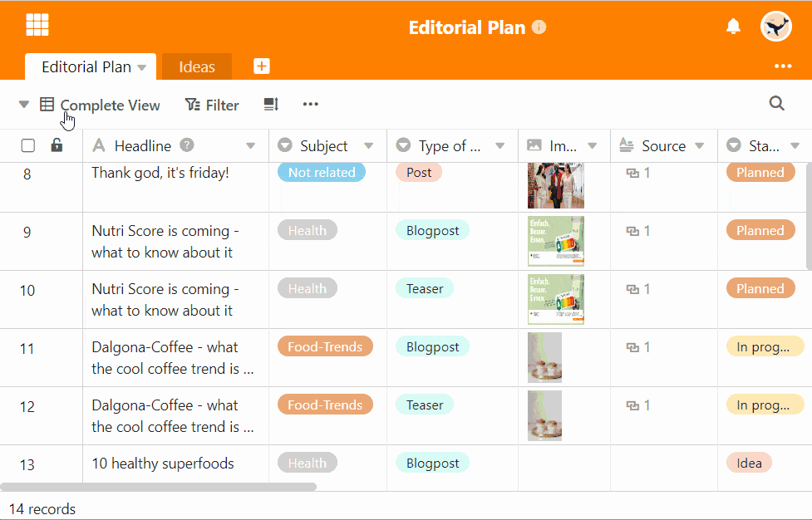Switch to the Ideas tab
The height and width of the screenshot is (520, 812).
(x=197, y=67)
